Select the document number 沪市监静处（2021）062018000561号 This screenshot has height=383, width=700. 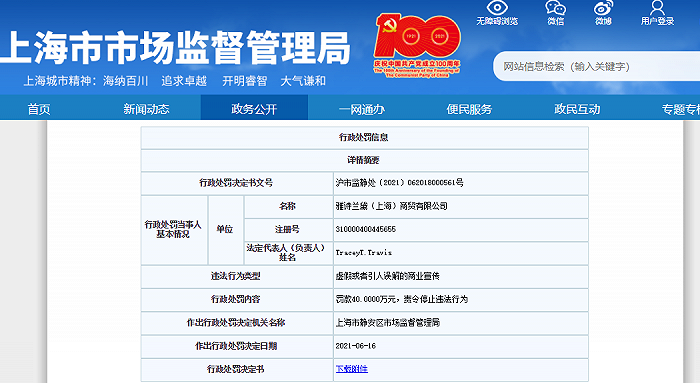point(400,183)
